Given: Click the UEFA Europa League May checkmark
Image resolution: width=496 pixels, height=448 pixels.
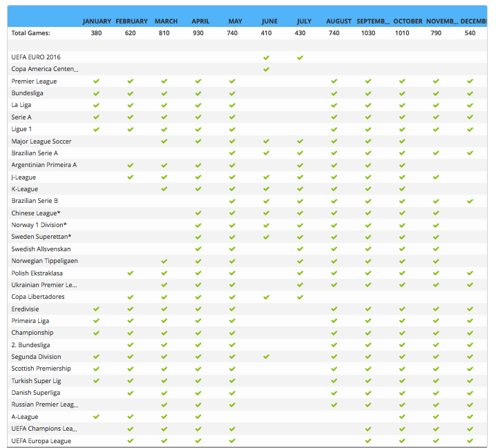Looking at the screenshot, I should [x=232, y=440].
